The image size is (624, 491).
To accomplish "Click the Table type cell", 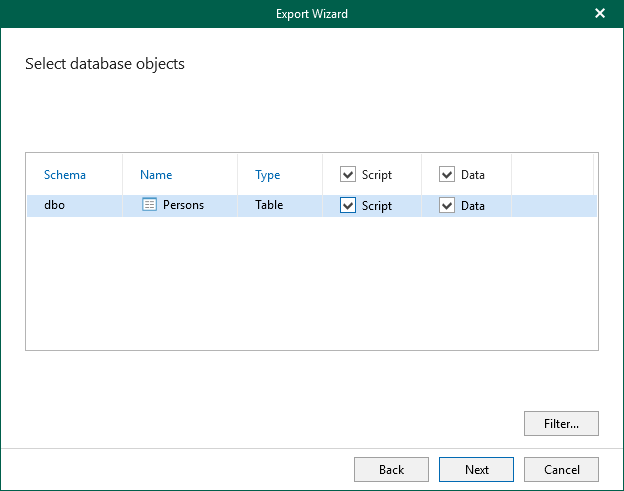I will click(x=269, y=205).
